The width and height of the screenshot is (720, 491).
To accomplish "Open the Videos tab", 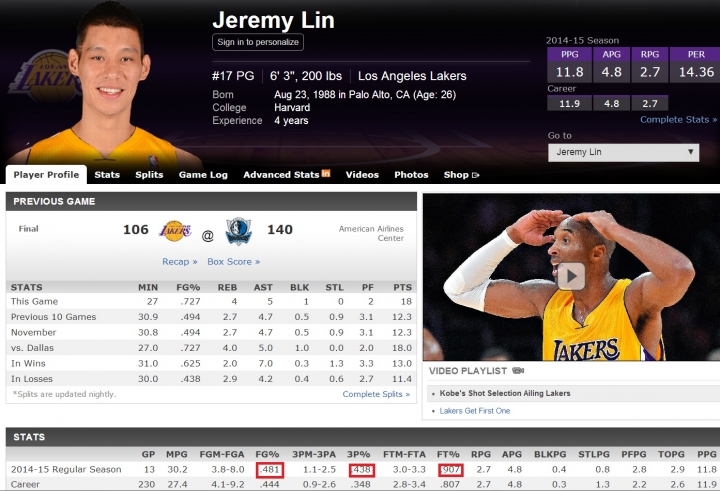I will [362, 175].
